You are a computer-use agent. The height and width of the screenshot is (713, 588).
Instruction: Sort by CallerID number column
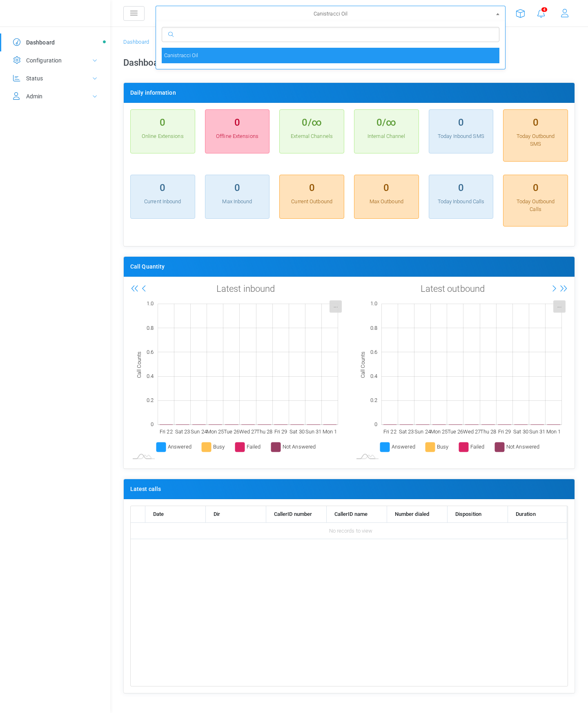296,514
